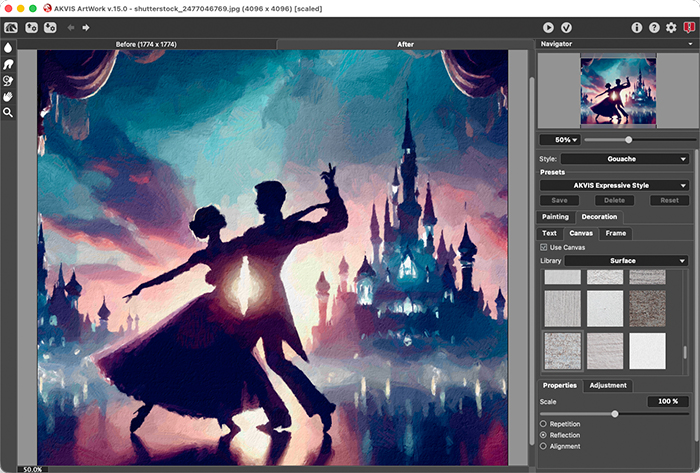Open the Canvas tab
Viewport: 700px width, 473px height.
pos(581,233)
